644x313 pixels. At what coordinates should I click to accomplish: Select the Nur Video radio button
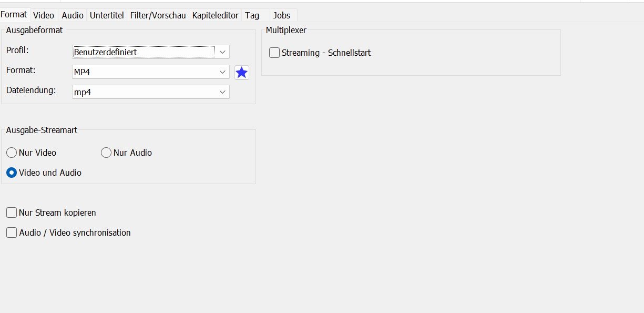pyautogui.click(x=12, y=153)
